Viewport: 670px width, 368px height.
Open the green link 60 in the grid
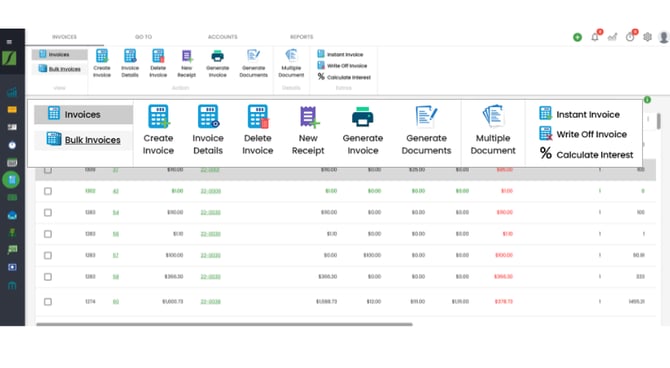coord(116,302)
